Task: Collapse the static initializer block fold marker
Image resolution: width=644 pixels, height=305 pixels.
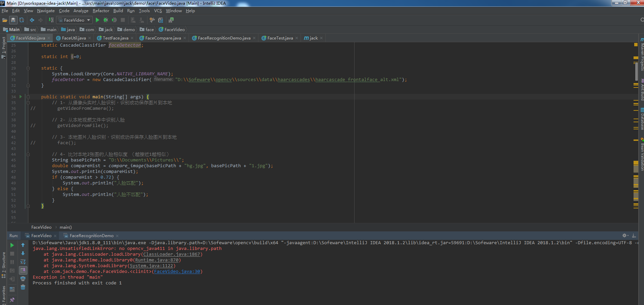Action: [x=28, y=68]
